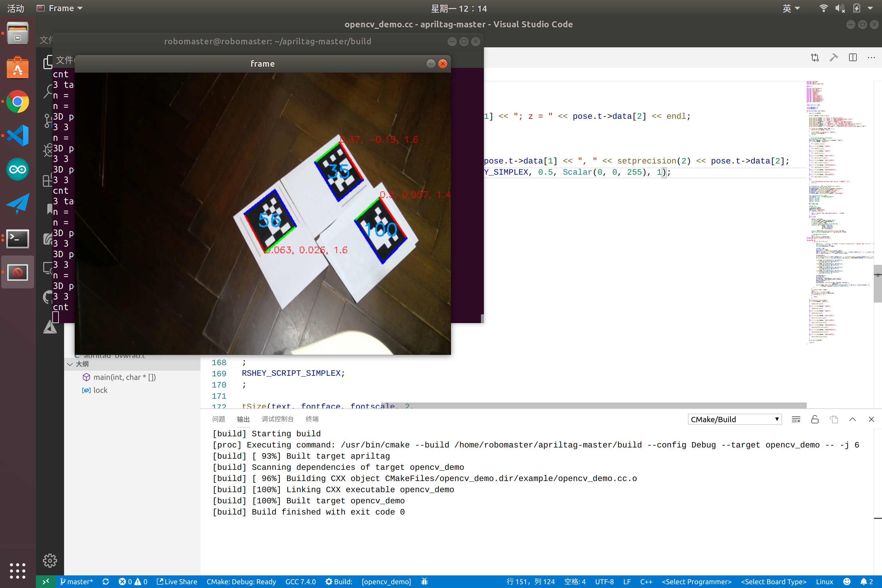Open Compare Changes icon in editor toolbar

[x=814, y=57]
